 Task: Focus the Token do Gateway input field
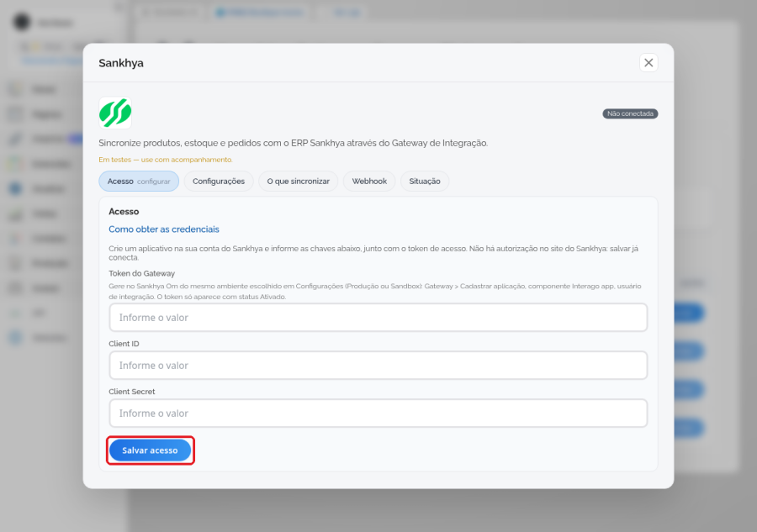click(x=378, y=318)
